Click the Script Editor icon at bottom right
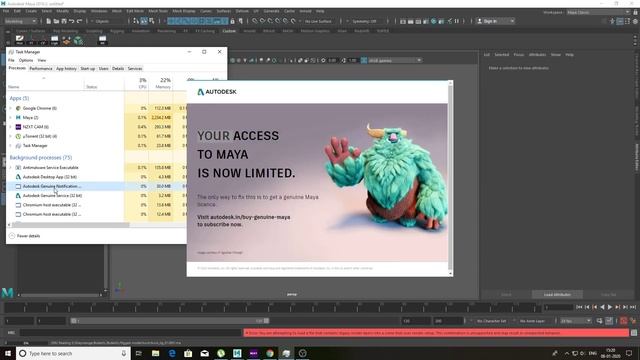 634,333
